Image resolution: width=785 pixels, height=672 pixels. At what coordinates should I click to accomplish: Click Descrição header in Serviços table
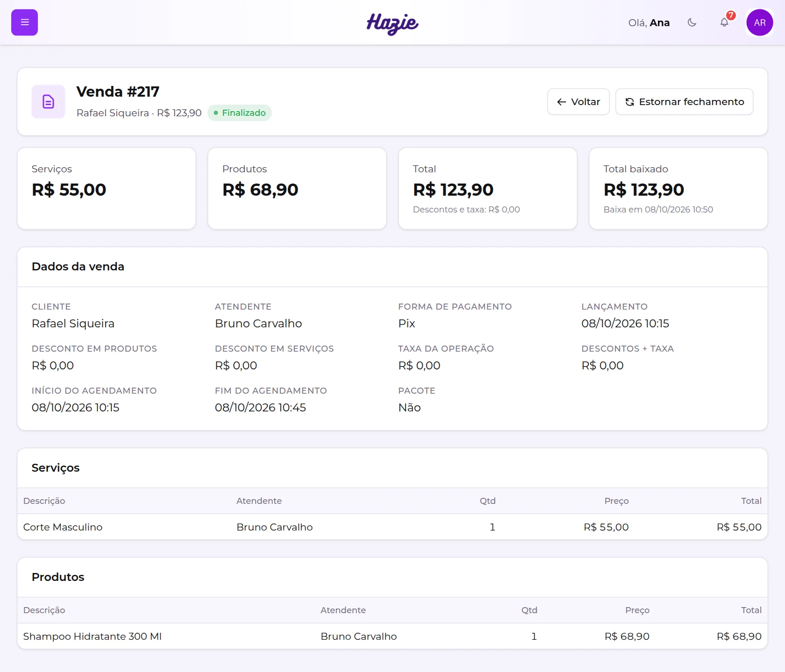[44, 501]
